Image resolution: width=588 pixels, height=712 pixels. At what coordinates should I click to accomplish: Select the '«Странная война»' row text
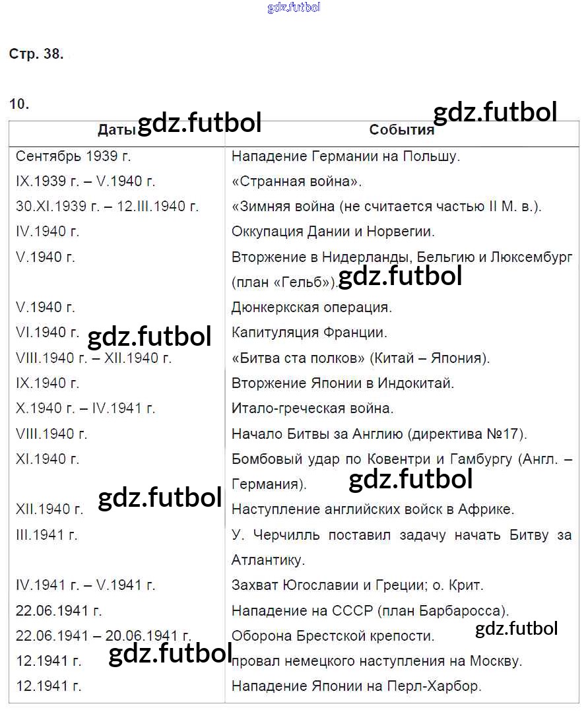(296, 181)
